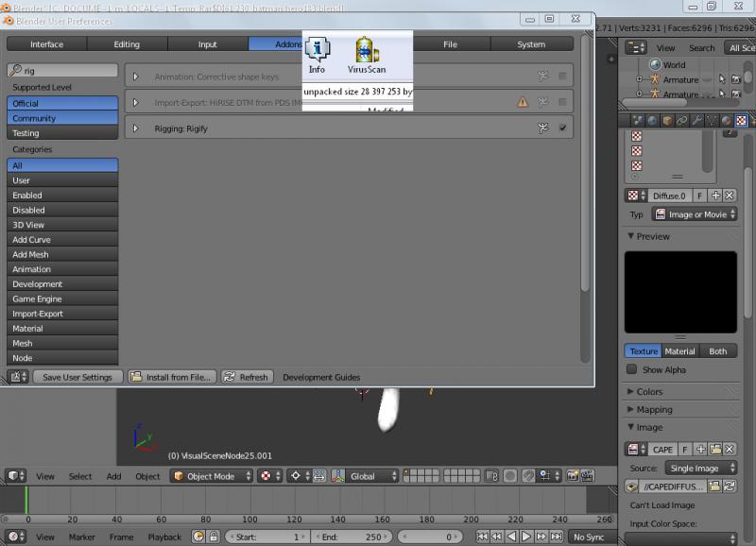Switch to the Editing tab
Screen dimensions: 756x546
(127, 44)
